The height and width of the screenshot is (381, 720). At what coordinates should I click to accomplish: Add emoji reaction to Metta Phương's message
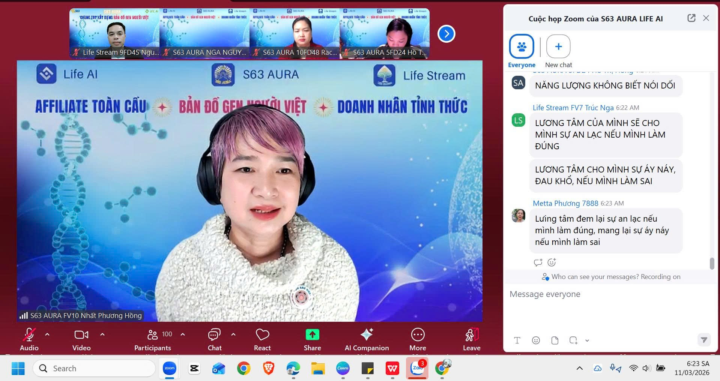(x=551, y=263)
